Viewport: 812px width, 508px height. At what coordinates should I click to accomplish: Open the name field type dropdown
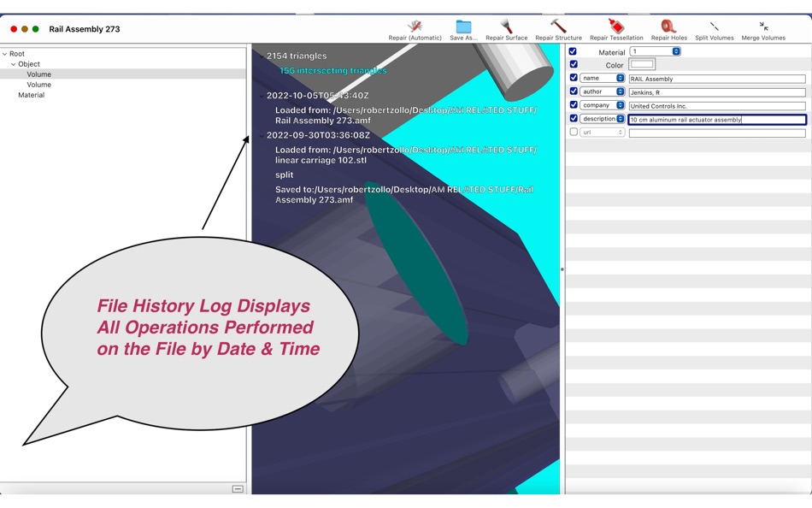[603, 78]
